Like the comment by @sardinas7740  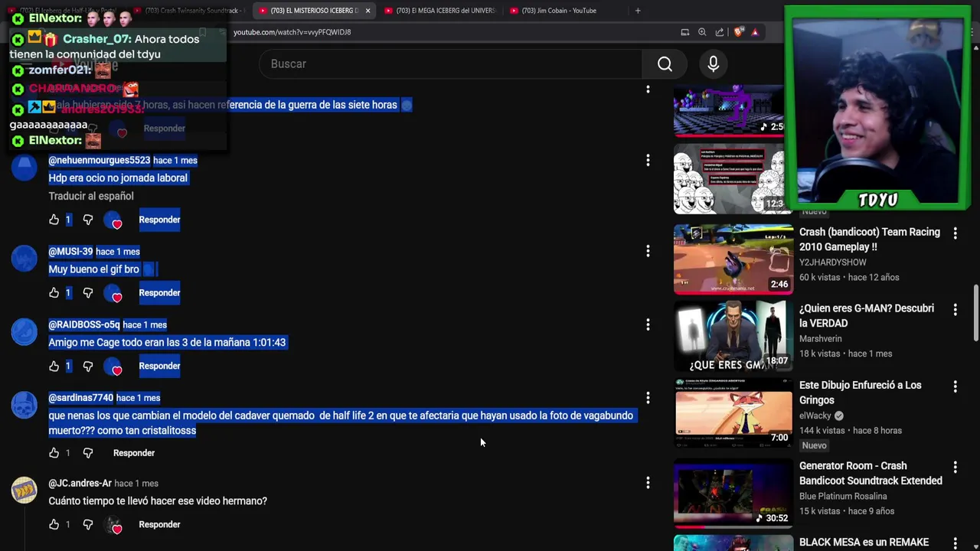(54, 453)
